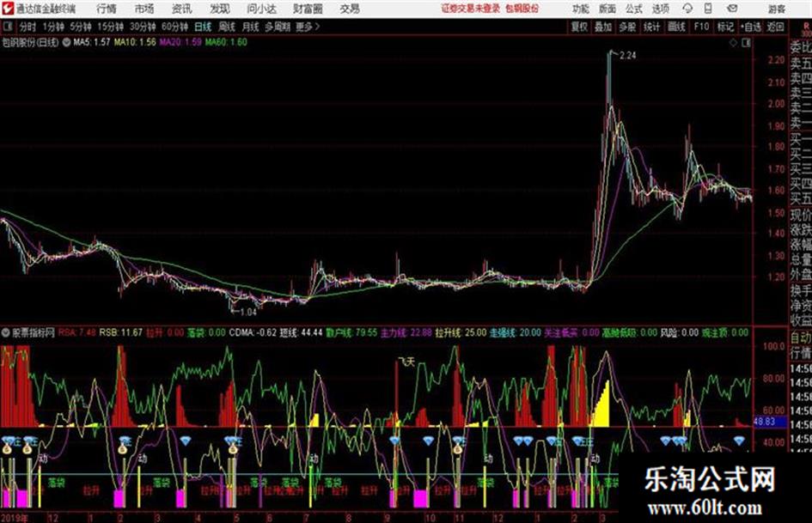Click the mobile phone icon
The image size is (812, 523).
(x=708, y=9)
